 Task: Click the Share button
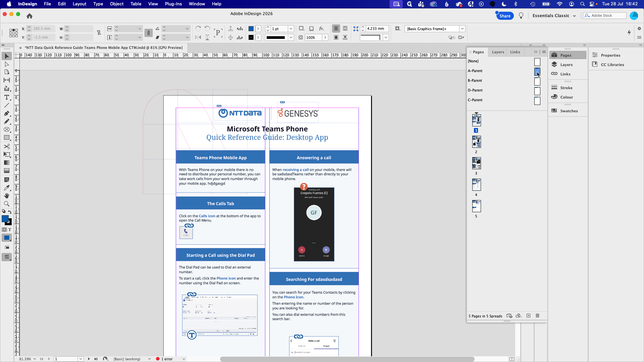(x=505, y=16)
